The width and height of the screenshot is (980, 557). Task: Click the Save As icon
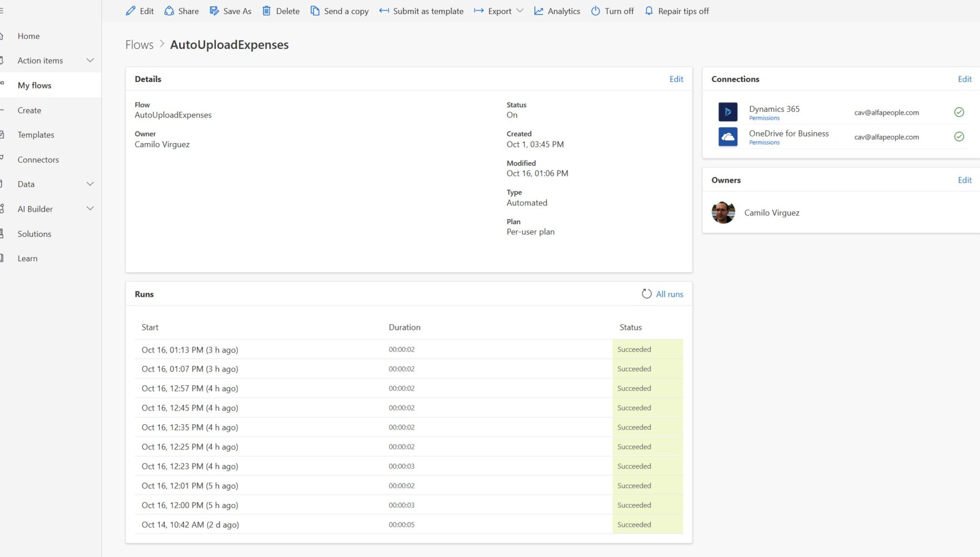(213, 11)
